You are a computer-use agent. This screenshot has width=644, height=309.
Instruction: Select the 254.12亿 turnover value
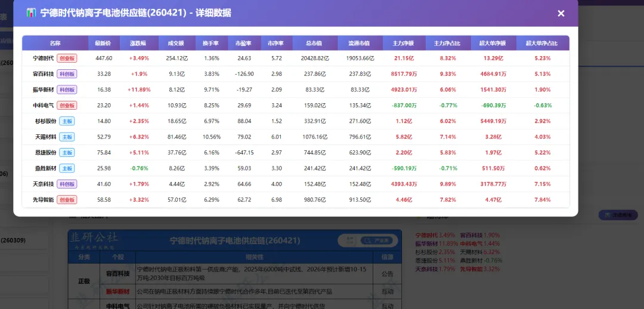(x=177, y=58)
